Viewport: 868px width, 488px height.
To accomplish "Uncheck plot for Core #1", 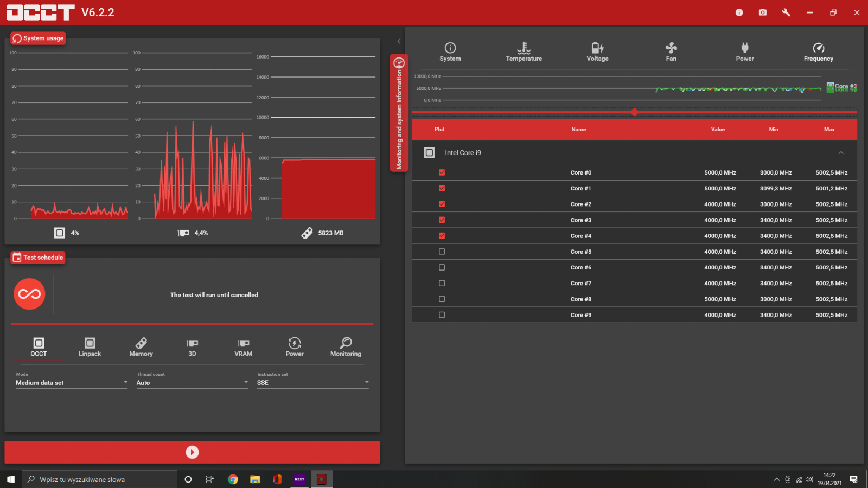I will (442, 188).
